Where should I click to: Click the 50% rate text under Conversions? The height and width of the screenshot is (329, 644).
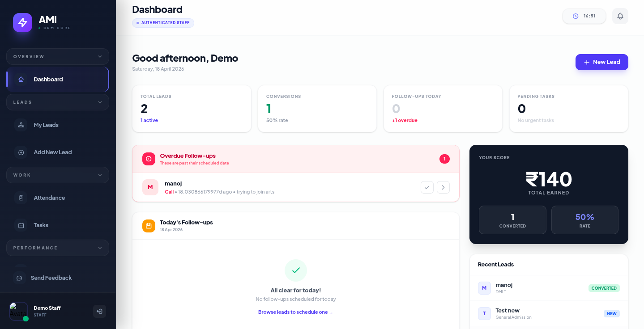point(277,120)
